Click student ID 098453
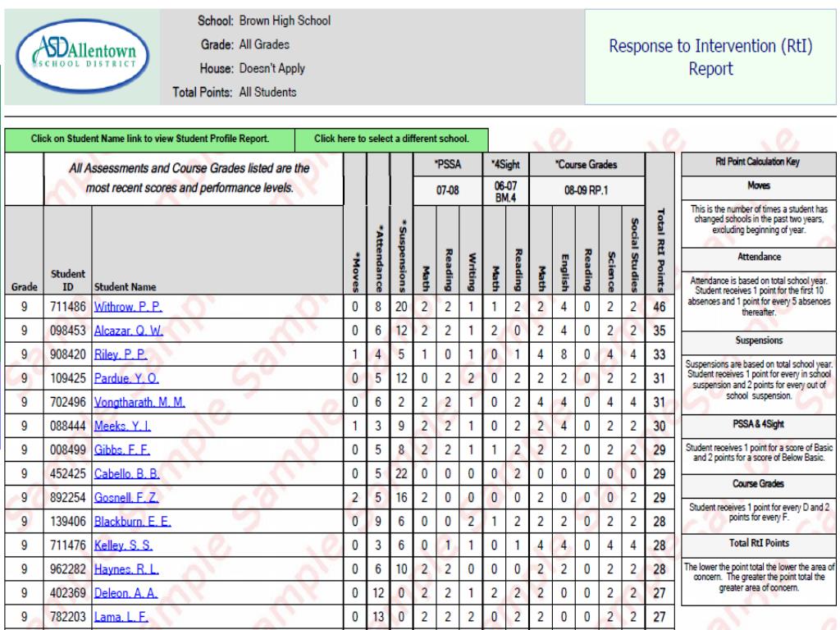840x630 pixels. (67, 331)
